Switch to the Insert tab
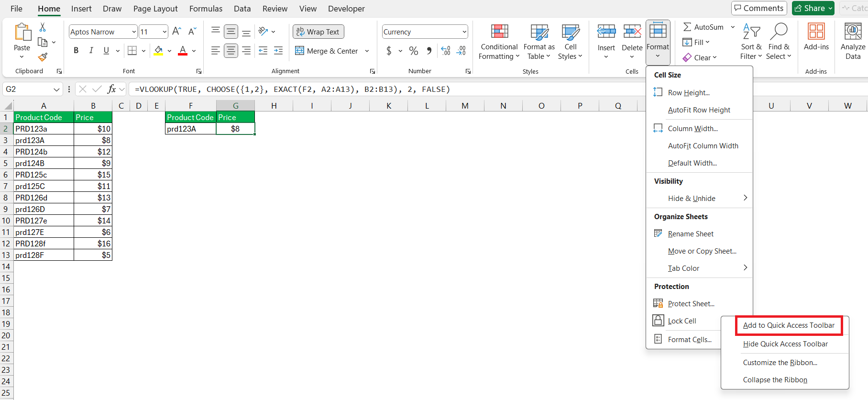Image resolution: width=868 pixels, height=400 pixels. [x=81, y=9]
